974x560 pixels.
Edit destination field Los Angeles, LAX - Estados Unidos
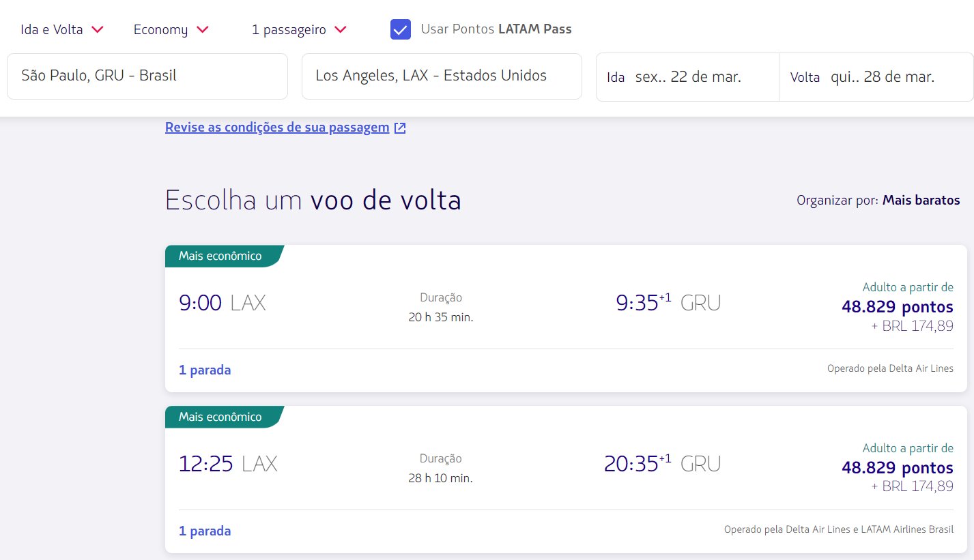442,76
